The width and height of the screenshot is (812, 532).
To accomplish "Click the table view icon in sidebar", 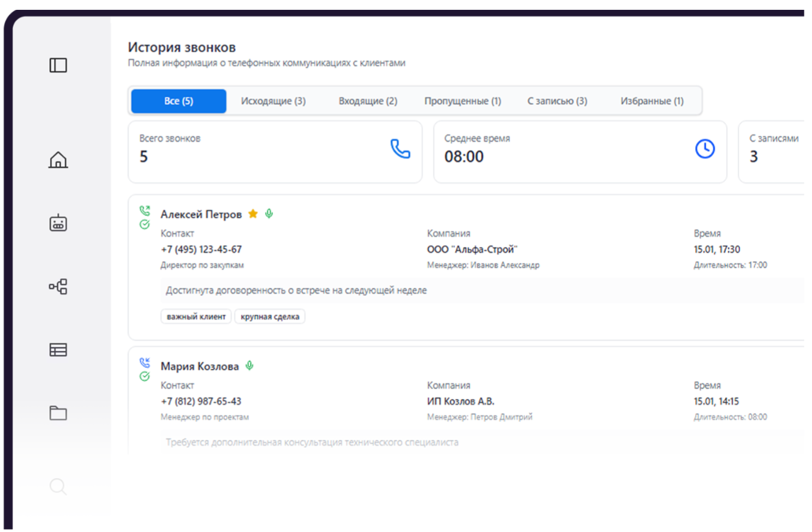I will pyautogui.click(x=58, y=350).
